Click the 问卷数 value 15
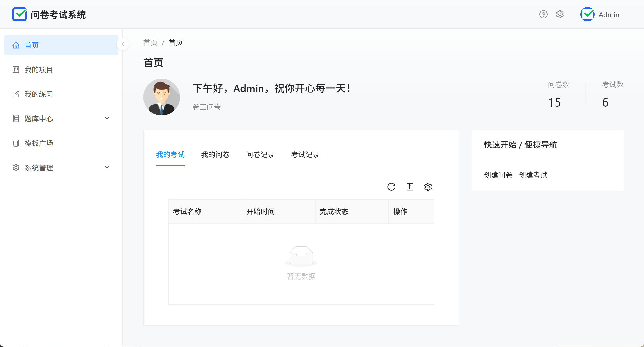 click(554, 102)
